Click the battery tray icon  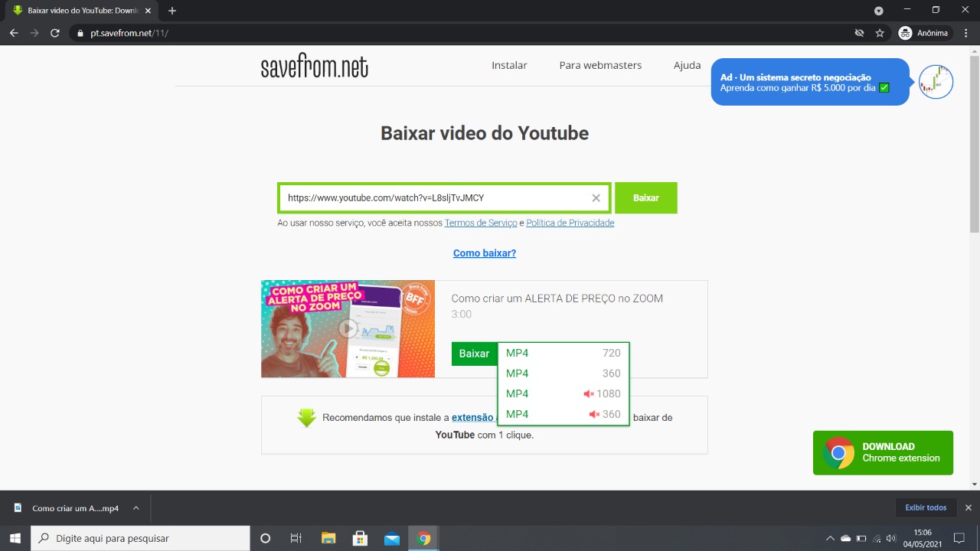[861, 539]
